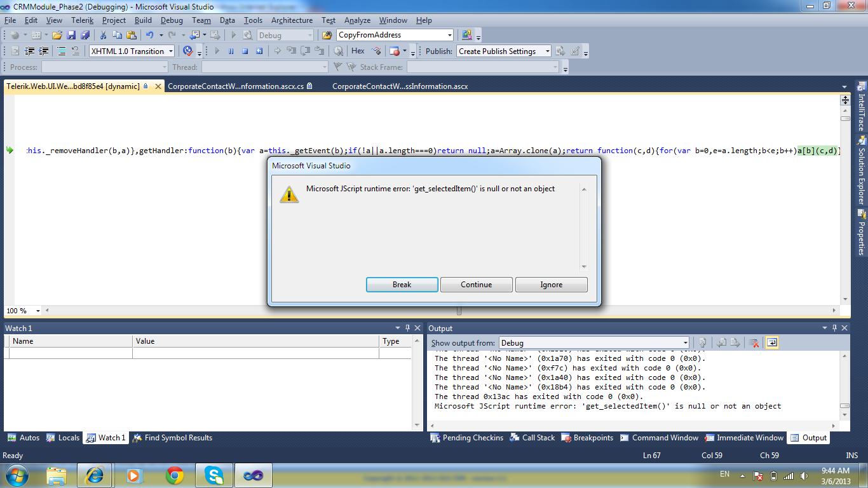The width and height of the screenshot is (868, 488).
Task: Open the Pending Checkins tab
Action: point(466,438)
